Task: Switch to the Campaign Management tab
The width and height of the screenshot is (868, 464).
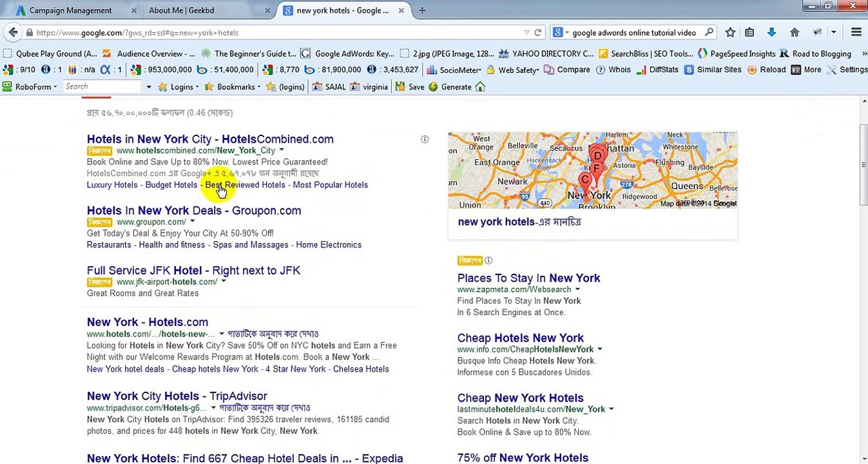Action: 71,10
